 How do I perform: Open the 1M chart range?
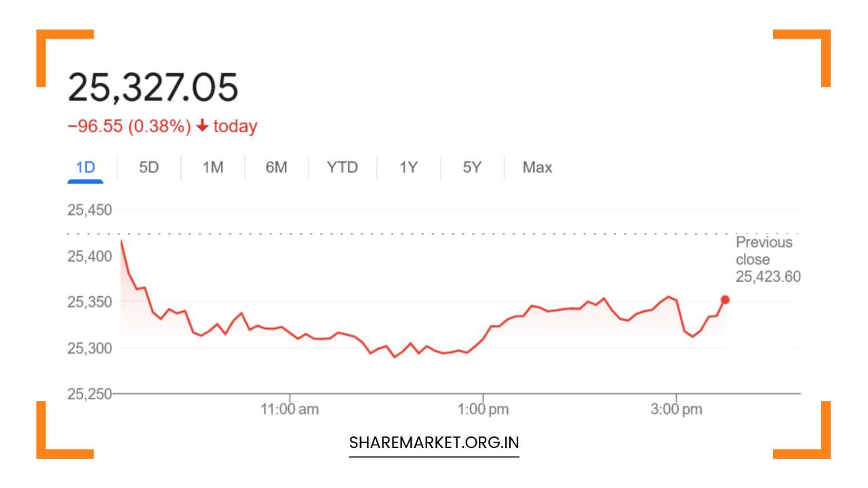213,167
